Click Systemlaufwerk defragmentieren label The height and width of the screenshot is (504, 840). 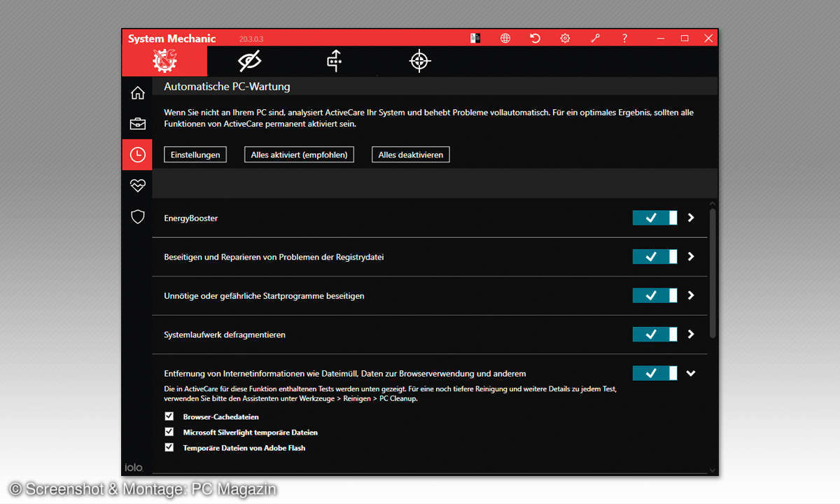225,335
